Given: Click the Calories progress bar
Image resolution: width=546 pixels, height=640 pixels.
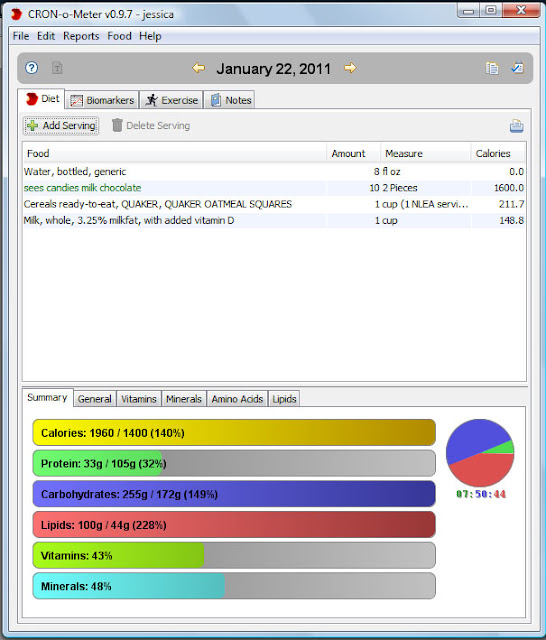Looking at the screenshot, I should coord(234,433).
